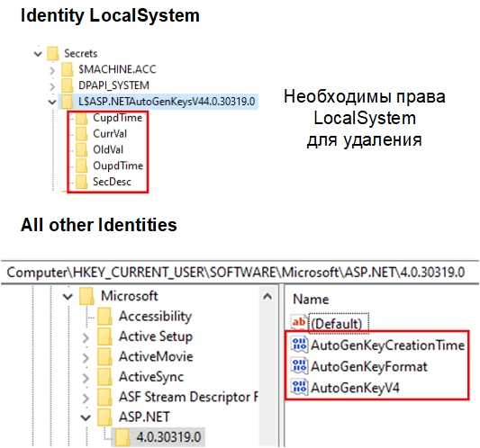This screenshot has width=480, height=448.
Task: Select the ASP.NET key label
Action: tap(144, 417)
